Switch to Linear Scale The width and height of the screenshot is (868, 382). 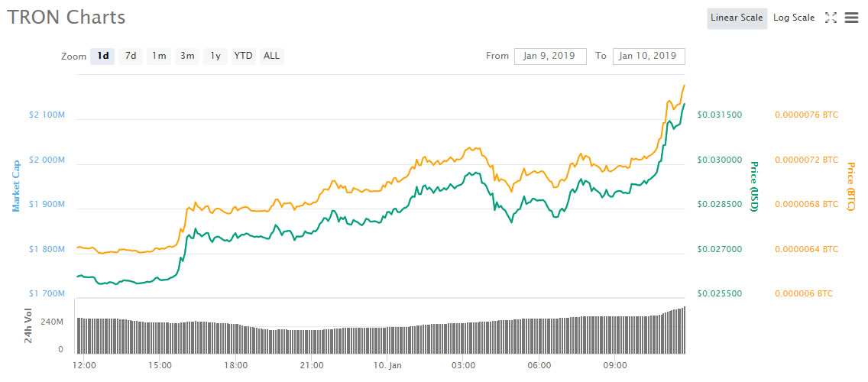tap(737, 18)
